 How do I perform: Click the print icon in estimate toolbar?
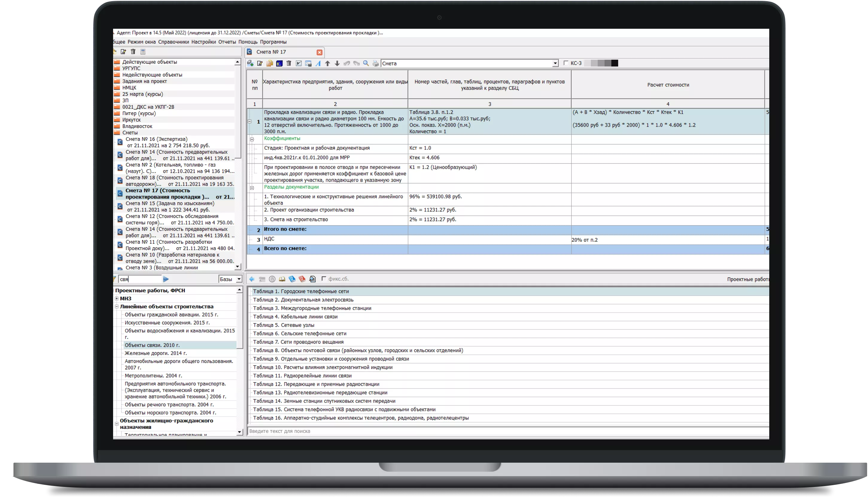pyautogui.click(x=376, y=63)
